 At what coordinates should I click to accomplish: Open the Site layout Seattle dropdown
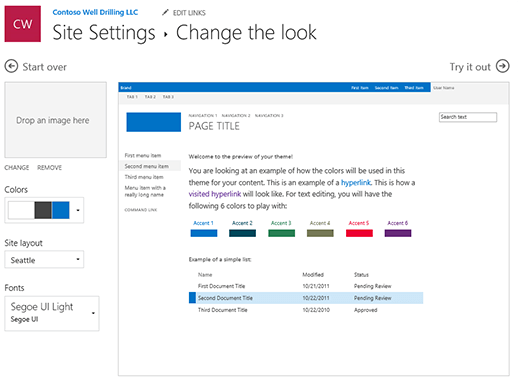coord(44,260)
